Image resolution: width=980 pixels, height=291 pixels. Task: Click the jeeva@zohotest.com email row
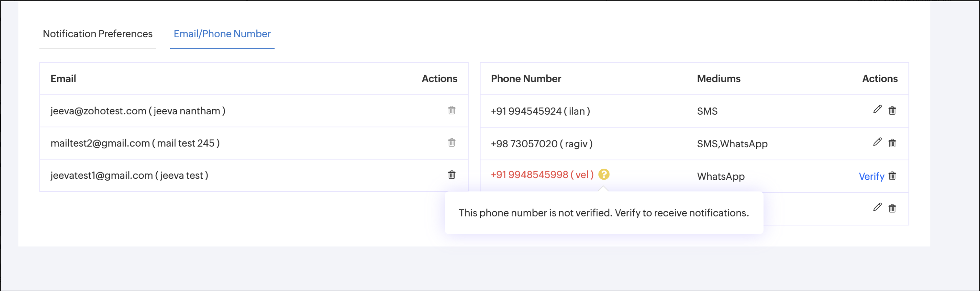pyautogui.click(x=138, y=111)
